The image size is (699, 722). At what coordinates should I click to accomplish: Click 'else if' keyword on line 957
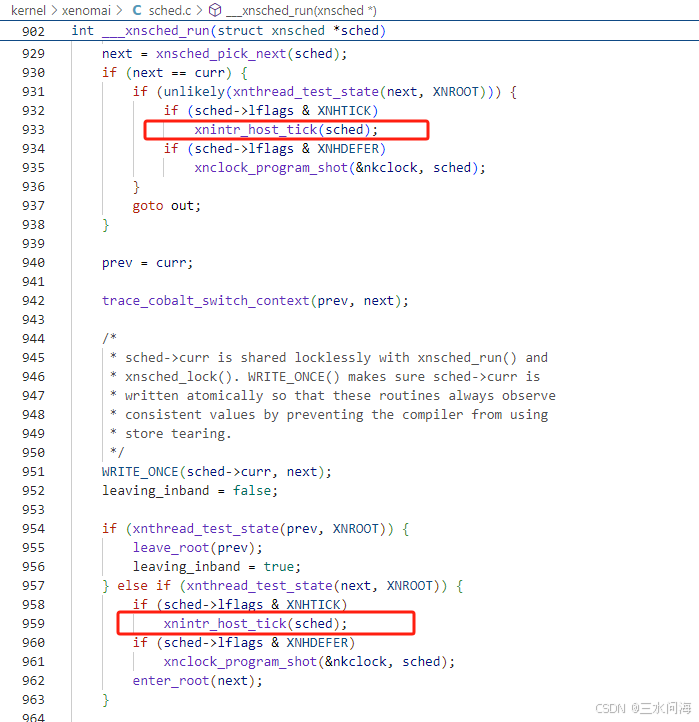click(144, 586)
